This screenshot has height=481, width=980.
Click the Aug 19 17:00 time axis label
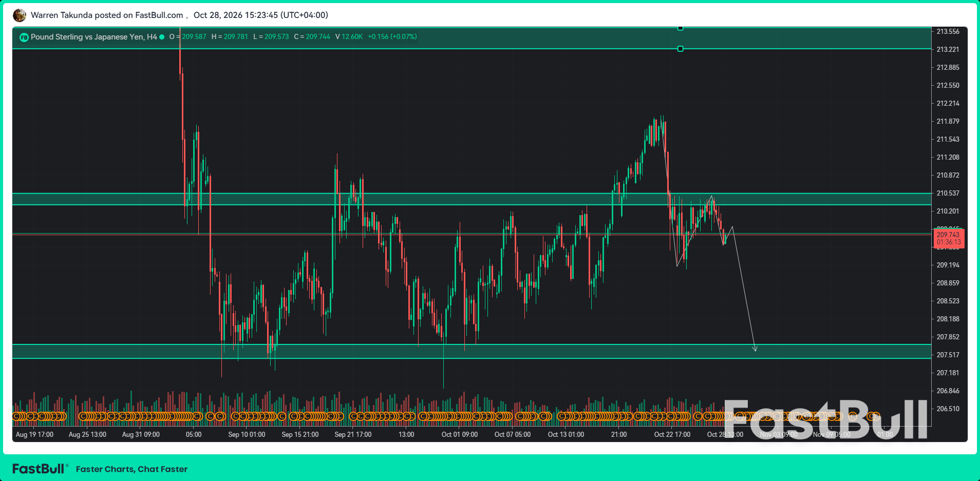34,434
